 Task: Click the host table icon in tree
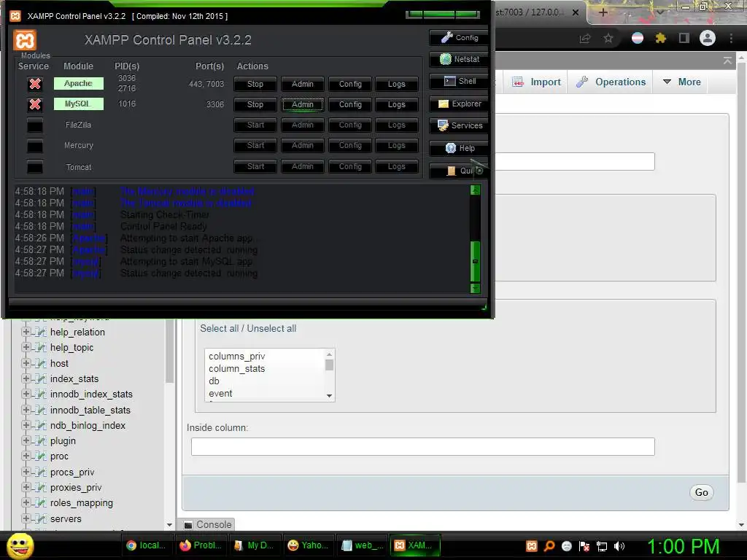pos(42,363)
